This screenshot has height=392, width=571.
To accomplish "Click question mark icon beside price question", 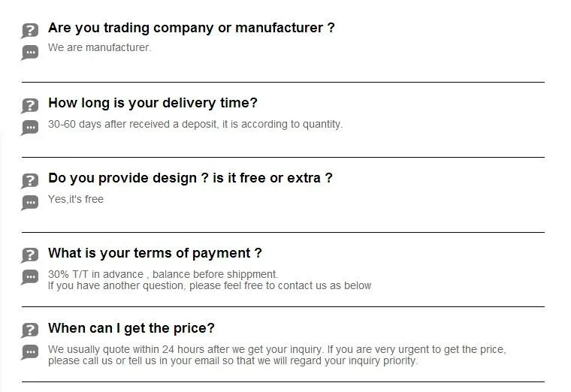I will (x=29, y=330).
